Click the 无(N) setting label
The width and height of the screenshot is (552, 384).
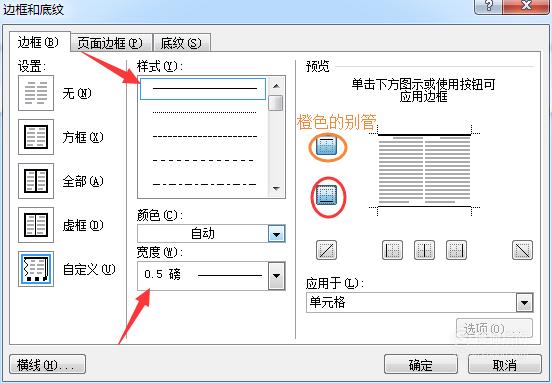(77, 93)
